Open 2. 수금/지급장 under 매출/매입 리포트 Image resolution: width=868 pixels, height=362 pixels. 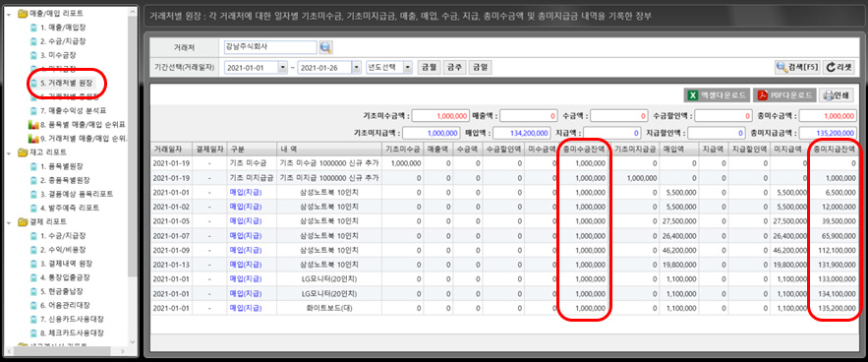63,41
